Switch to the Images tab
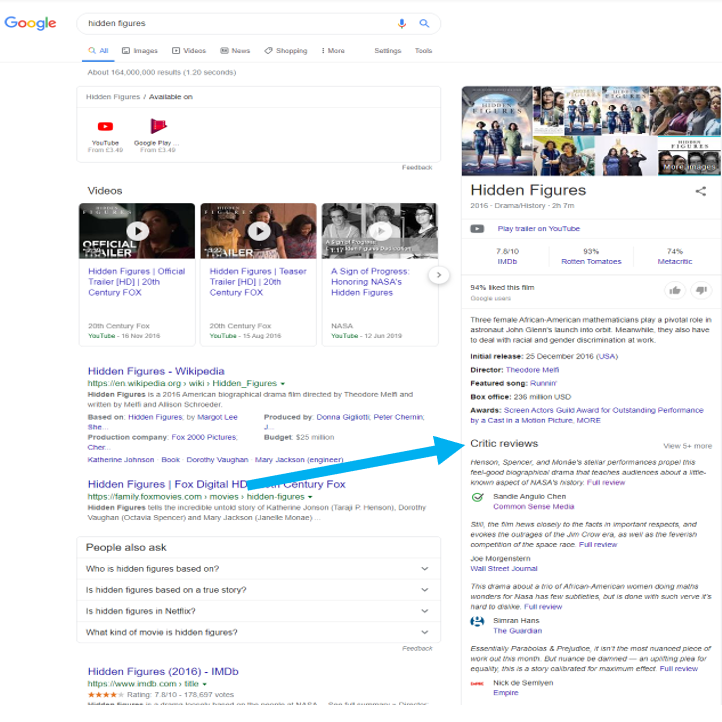This screenshot has height=722, width=722. point(140,51)
